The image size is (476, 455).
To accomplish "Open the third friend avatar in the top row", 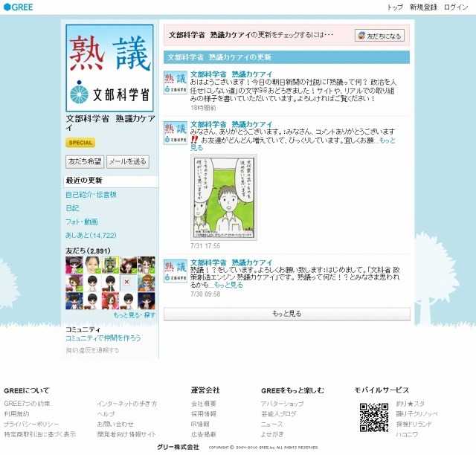I will pos(110,265).
